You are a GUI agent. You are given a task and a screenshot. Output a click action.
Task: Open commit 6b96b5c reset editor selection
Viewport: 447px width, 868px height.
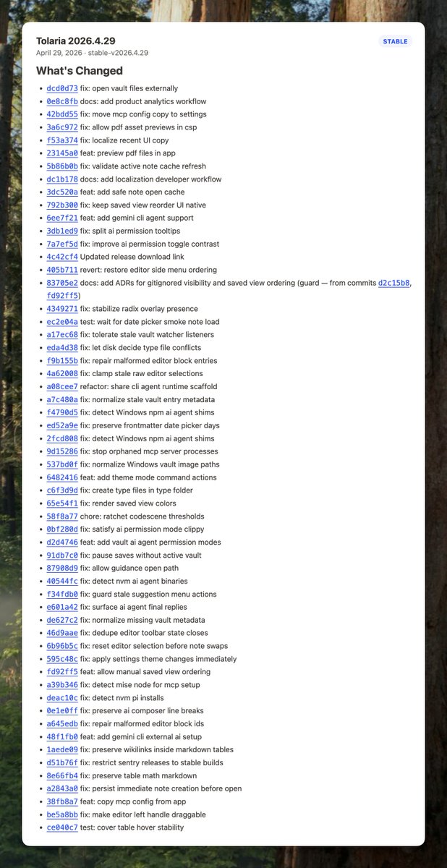click(62, 647)
